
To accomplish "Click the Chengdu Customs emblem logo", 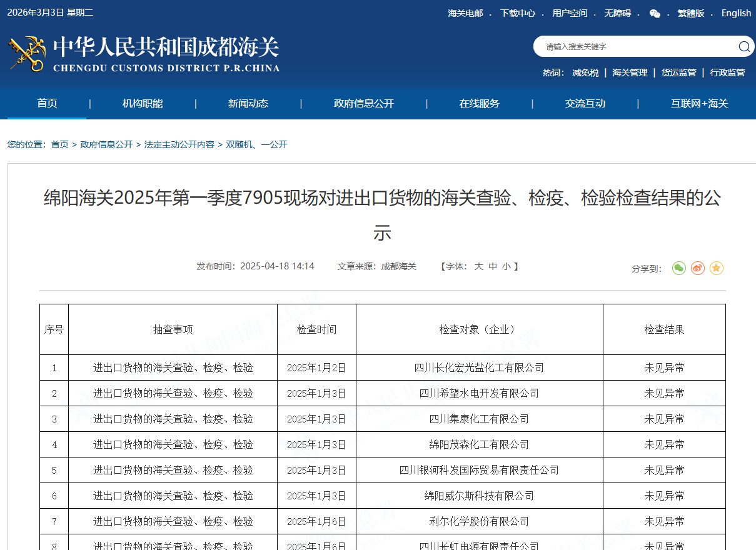I will coord(27,54).
